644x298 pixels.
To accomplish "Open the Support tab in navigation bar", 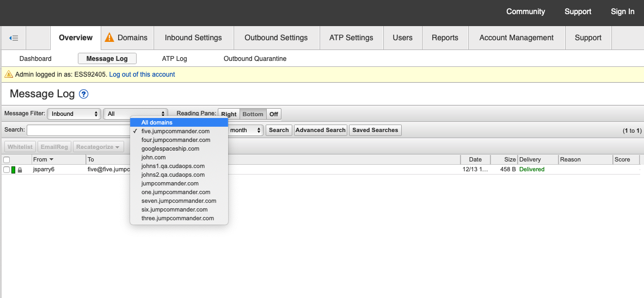I will pyautogui.click(x=588, y=38).
